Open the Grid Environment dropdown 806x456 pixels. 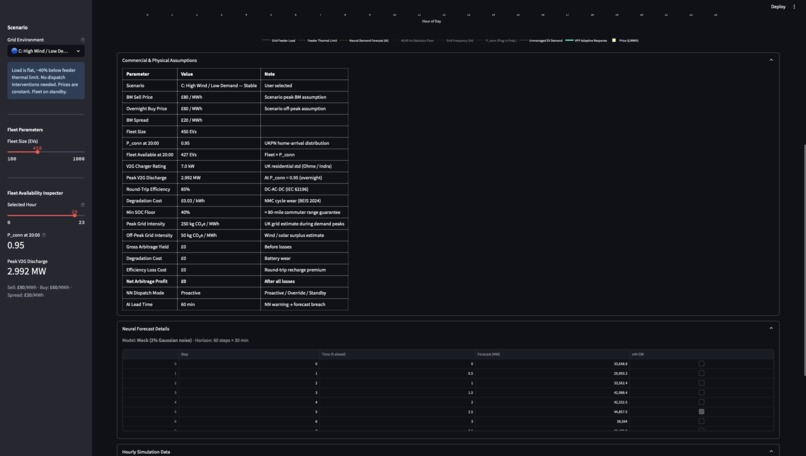46,51
